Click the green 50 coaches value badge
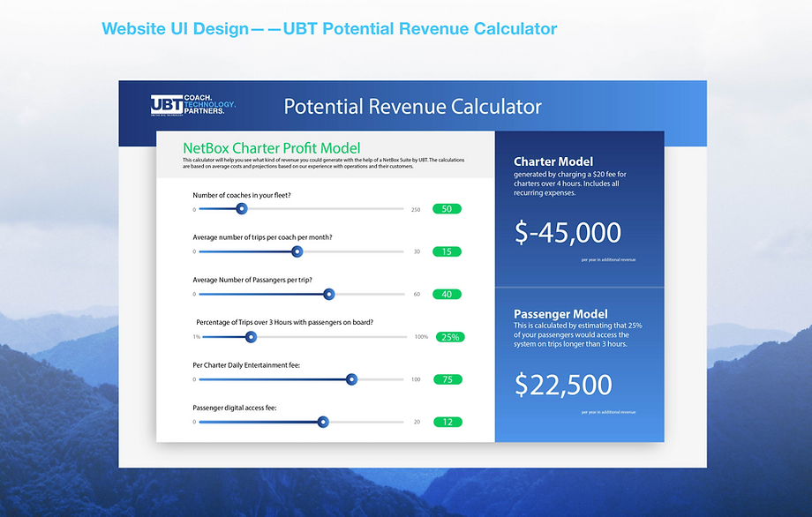Viewport: 812px width, 517px height. click(x=447, y=209)
